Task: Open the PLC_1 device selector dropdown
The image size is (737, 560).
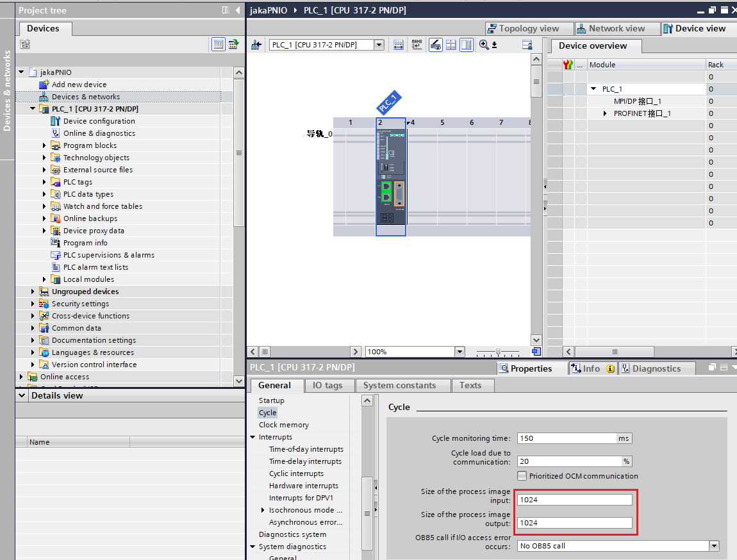Action: pos(379,45)
